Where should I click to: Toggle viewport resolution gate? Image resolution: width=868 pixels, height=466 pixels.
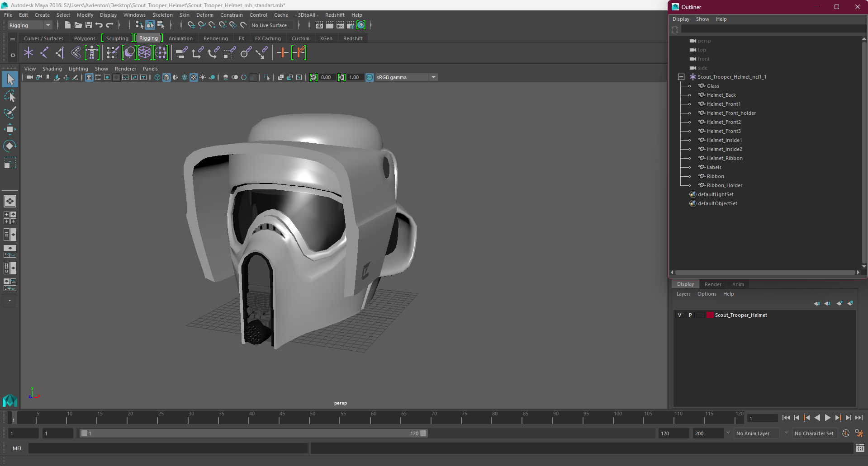click(x=107, y=77)
